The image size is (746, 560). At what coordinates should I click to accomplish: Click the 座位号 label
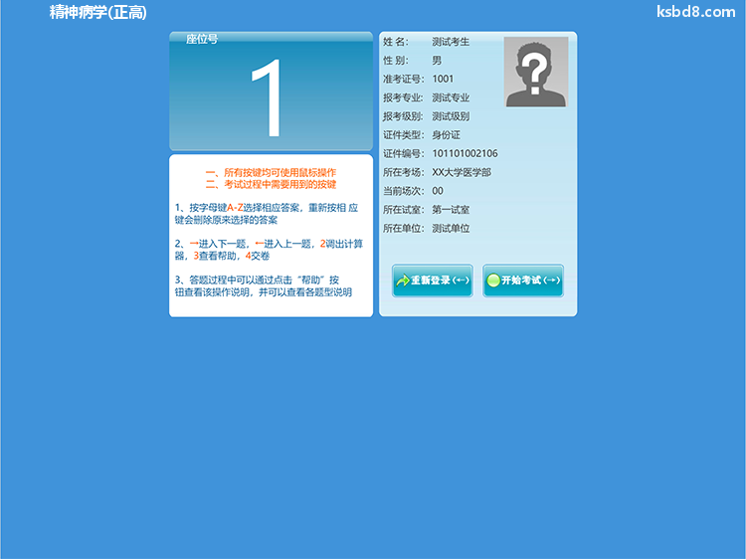point(202,39)
